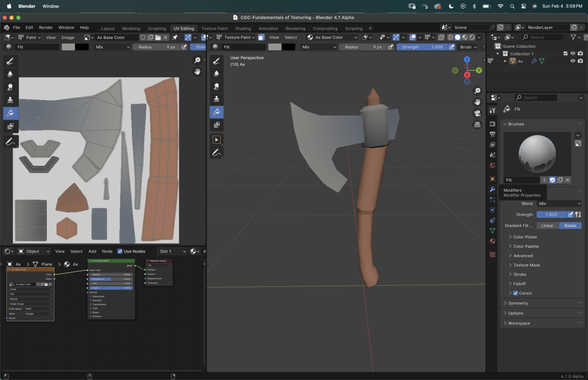588x380 pixels.
Task: Expand the Color Picker panel
Action: tap(525, 237)
